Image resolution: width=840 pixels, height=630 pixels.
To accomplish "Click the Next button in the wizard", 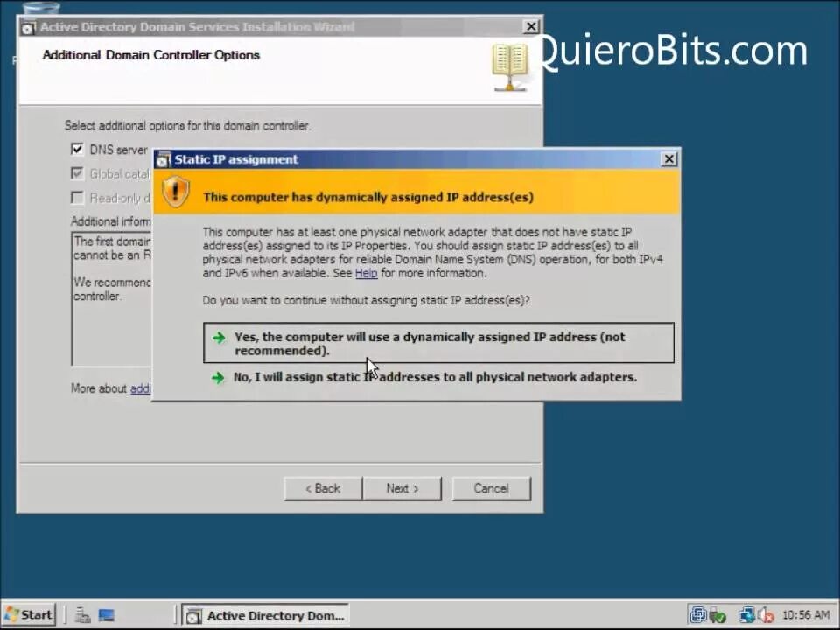I will pyautogui.click(x=402, y=488).
